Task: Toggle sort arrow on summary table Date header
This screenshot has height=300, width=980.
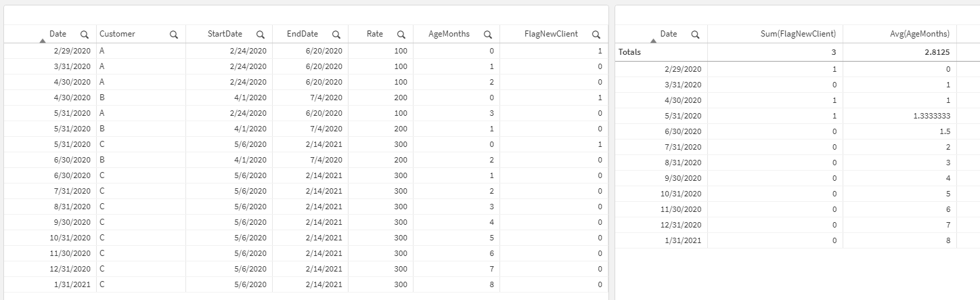Action: [653, 39]
